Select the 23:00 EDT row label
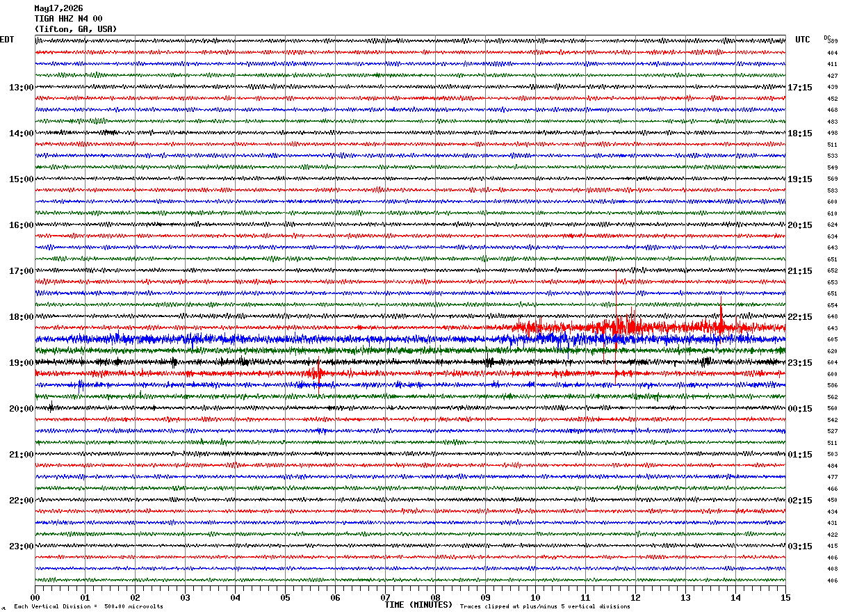 click(21, 546)
